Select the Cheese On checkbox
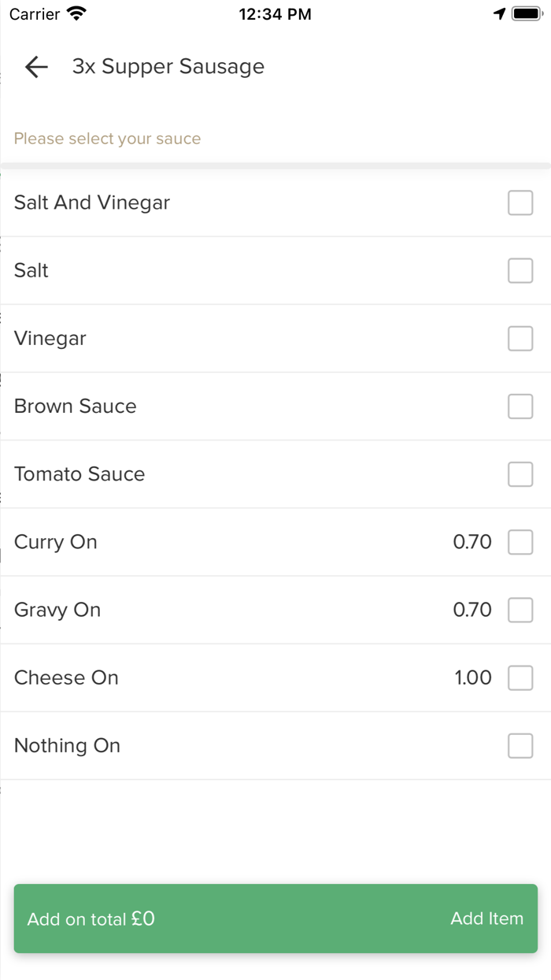 pos(520,677)
